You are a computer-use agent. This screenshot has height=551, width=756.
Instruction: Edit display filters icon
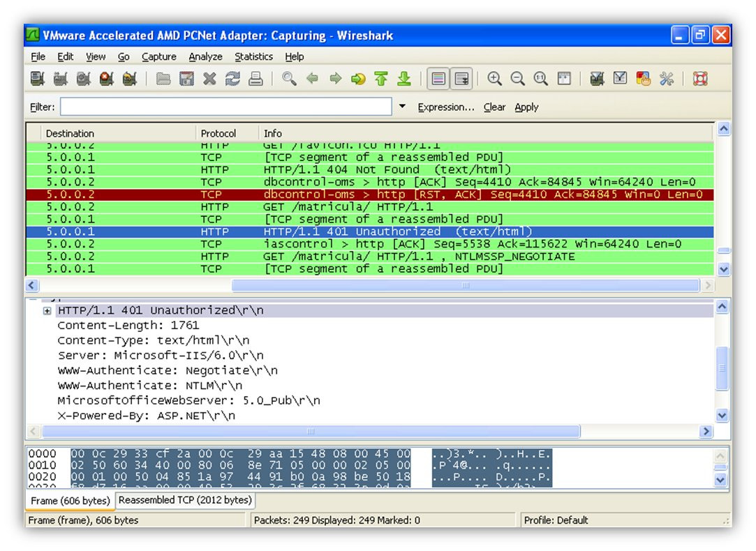point(620,79)
